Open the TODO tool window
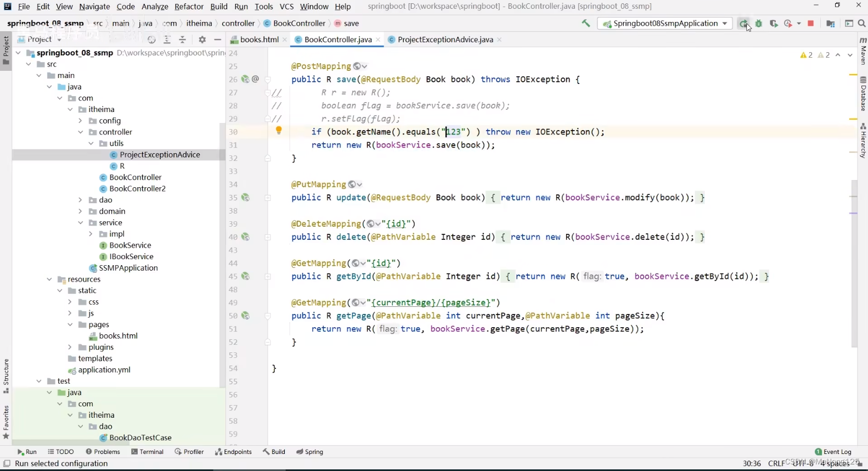 coord(60,452)
